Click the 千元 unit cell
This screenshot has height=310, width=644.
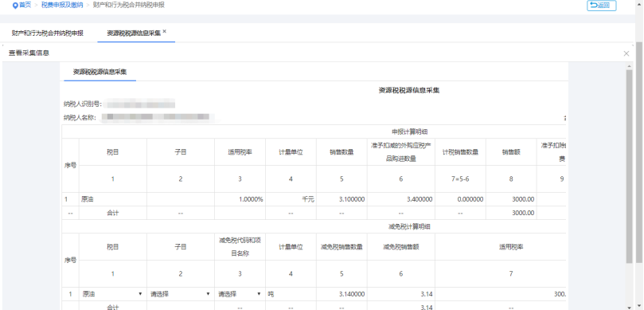(x=291, y=199)
